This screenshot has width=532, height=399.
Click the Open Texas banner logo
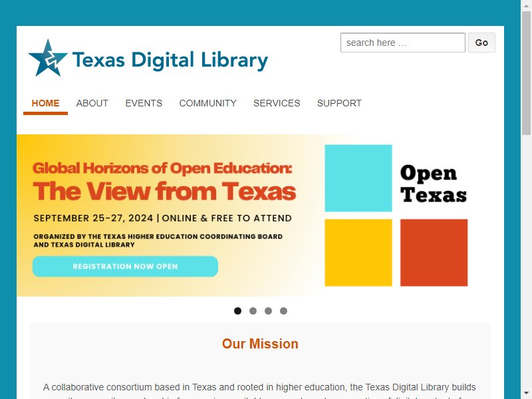396,215
